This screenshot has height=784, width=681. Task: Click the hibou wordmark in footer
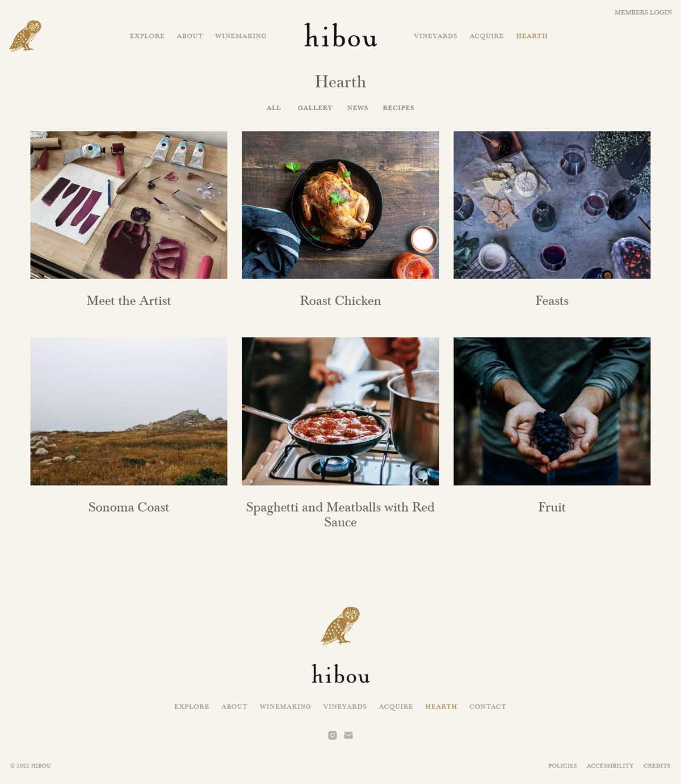(x=340, y=673)
